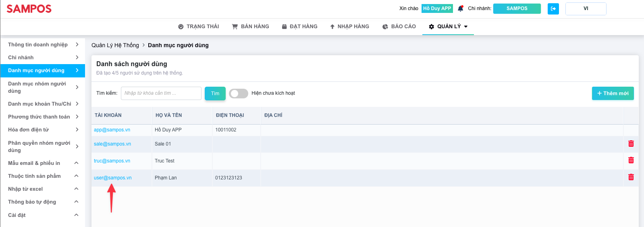Toggle the Hiện chưa kích hoạt switch
Viewport: 644px width, 227px height.
[x=238, y=94]
